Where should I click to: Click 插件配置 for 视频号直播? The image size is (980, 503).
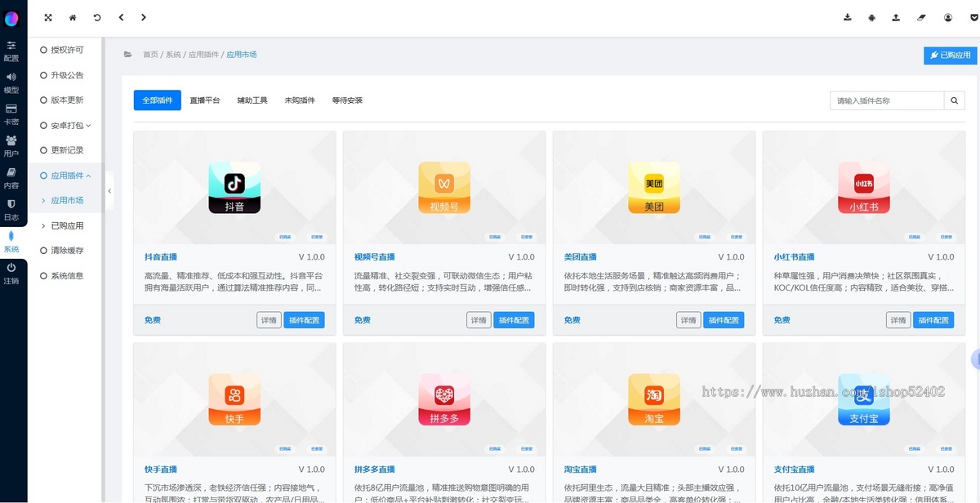(514, 320)
